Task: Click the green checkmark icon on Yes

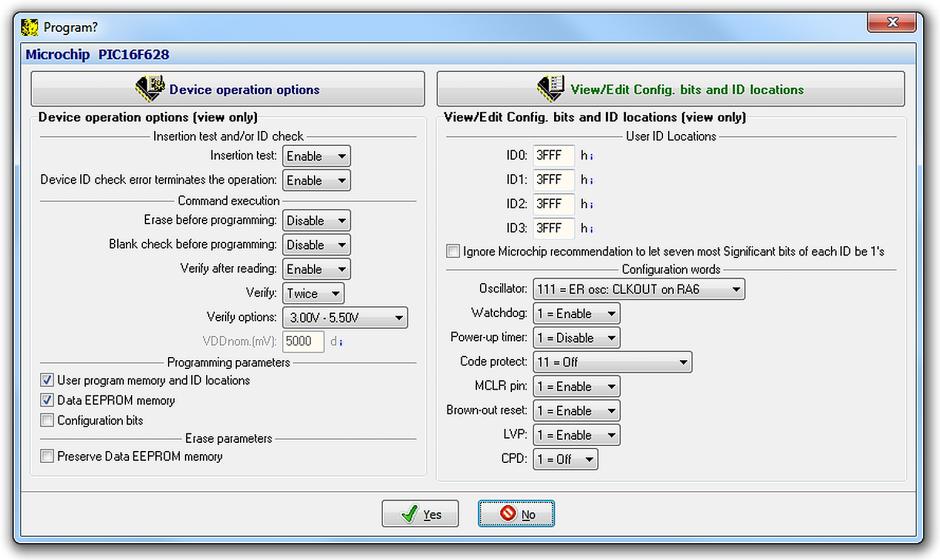Action: coord(409,514)
